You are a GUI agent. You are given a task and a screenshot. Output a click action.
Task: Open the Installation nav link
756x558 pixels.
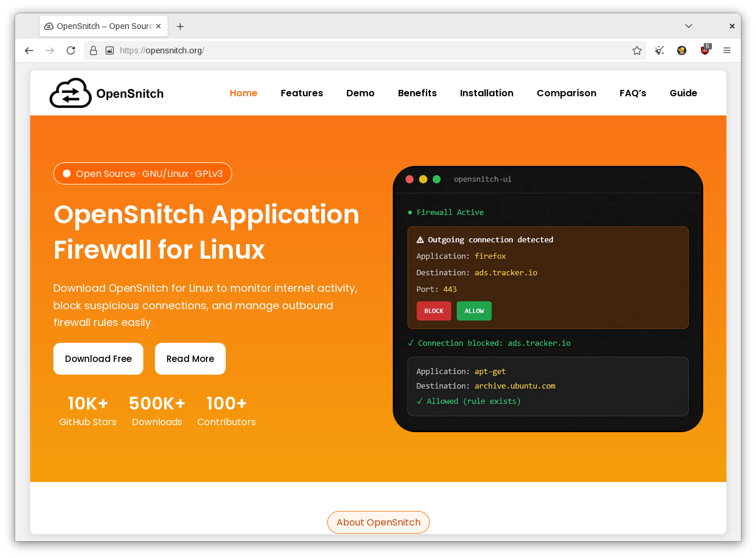tap(487, 93)
